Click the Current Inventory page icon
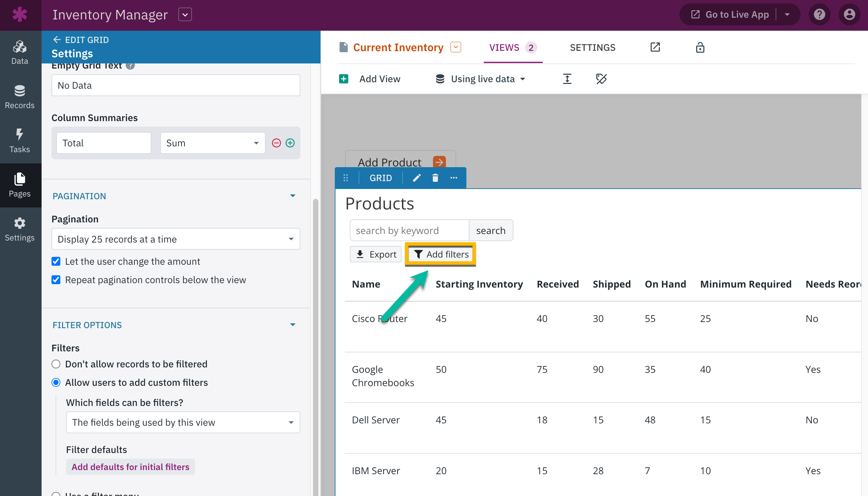 [x=344, y=47]
